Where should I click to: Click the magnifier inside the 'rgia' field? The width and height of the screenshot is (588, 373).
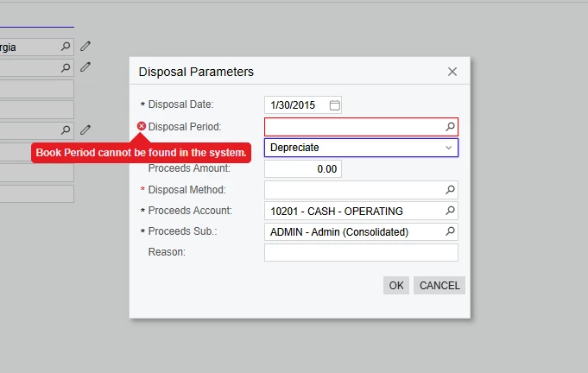(x=66, y=47)
